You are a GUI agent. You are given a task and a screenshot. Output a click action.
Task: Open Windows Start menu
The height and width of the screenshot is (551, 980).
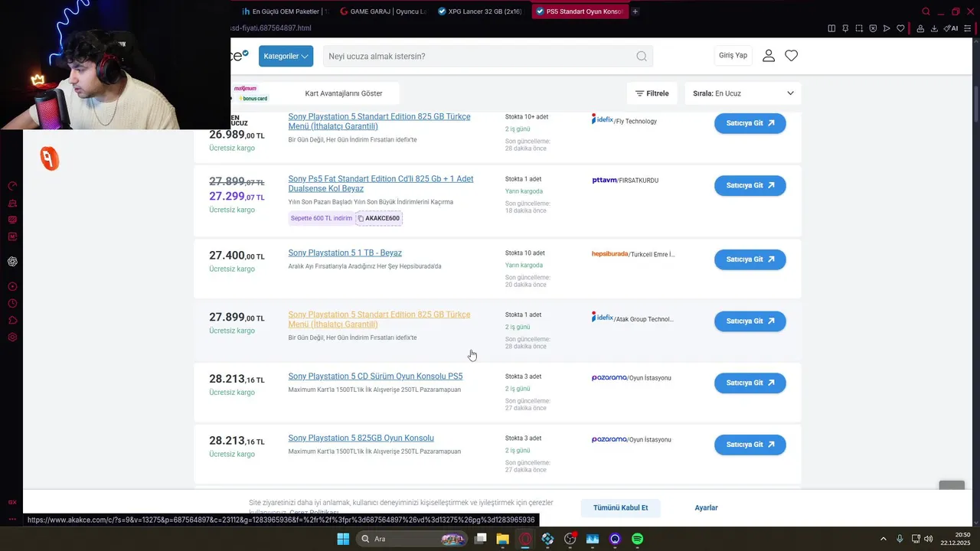pyautogui.click(x=343, y=539)
